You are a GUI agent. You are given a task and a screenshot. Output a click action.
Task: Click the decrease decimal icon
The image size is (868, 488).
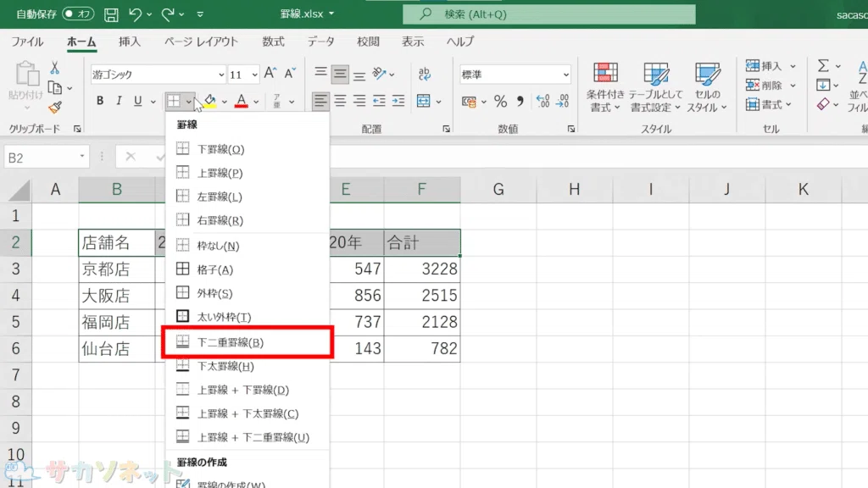563,101
